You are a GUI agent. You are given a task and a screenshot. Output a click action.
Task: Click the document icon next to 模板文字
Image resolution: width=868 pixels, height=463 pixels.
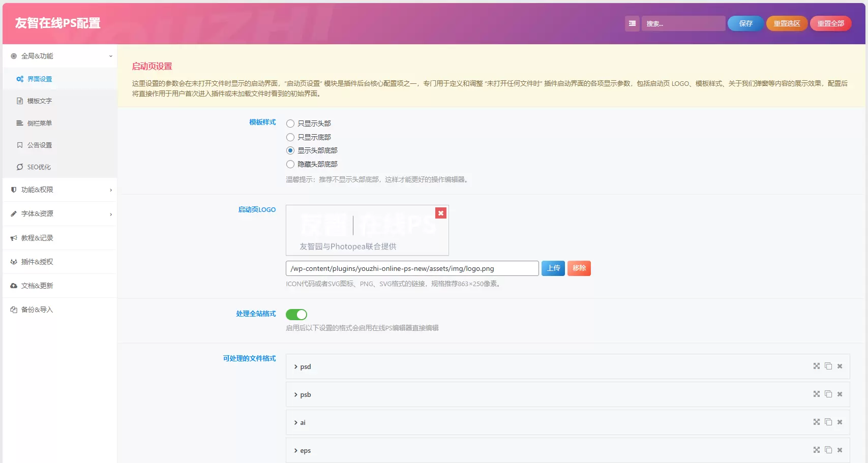tap(20, 101)
